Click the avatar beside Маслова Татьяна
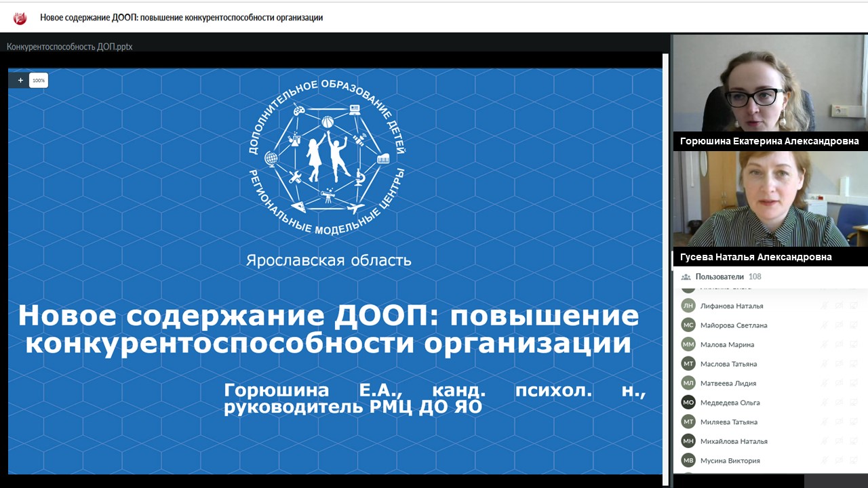 pyautogui.click(x=688, y=364)
